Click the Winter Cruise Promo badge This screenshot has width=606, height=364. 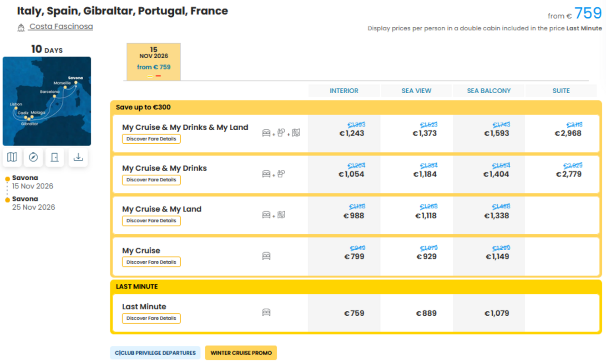coord(241,353)
